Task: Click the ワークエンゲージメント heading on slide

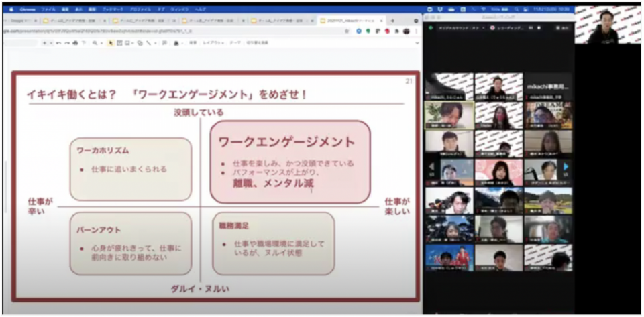Action: click(x=286, y=142)
